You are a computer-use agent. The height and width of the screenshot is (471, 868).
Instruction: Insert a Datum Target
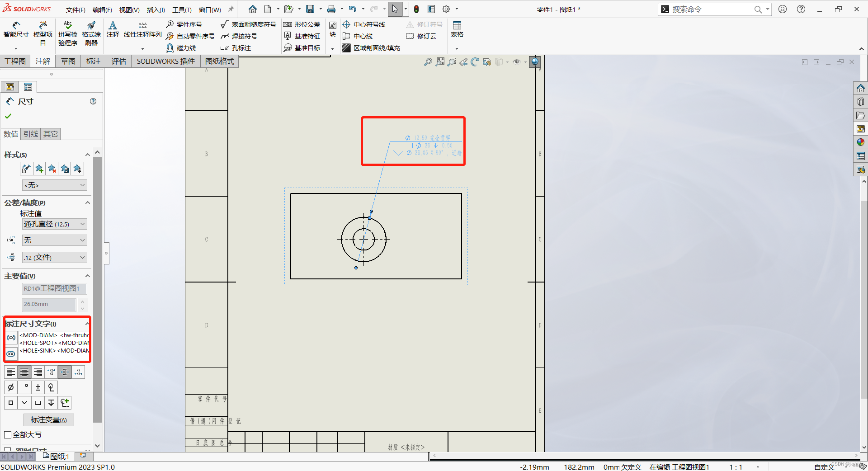[302, 48]
